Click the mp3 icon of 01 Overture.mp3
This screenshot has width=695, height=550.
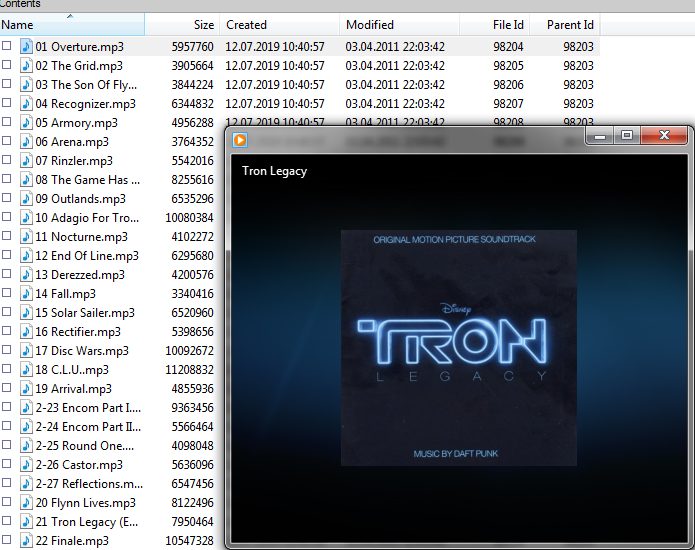pos(26,47)
